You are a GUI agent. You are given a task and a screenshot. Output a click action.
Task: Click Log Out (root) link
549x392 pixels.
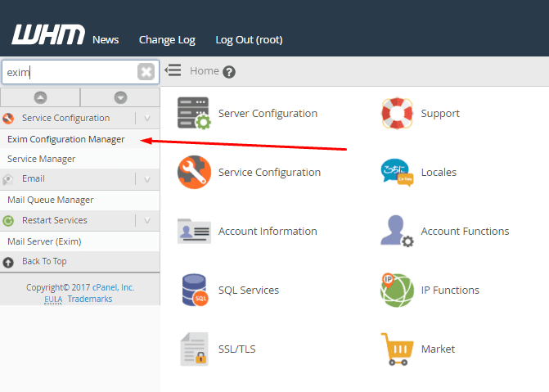tap(249, 39)
